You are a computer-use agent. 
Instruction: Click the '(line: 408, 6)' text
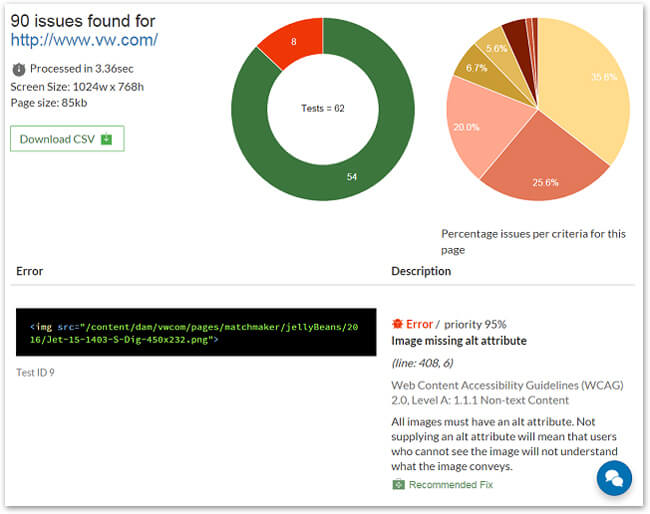click(422, 363)
